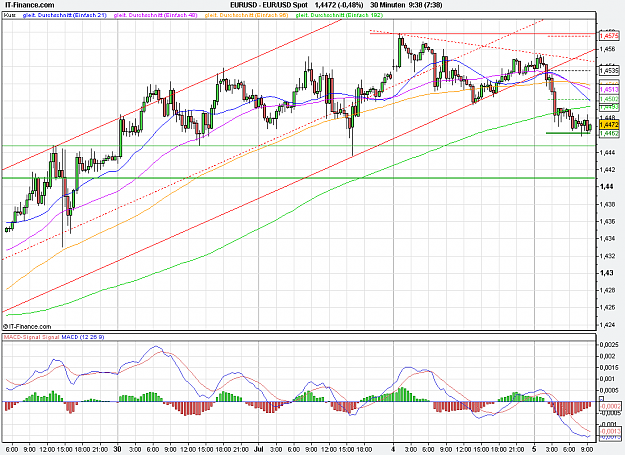Click the 1,4472 (-0,48%) quote in header
The width and height of the screenshot is (625, 455).
[339, 5]
